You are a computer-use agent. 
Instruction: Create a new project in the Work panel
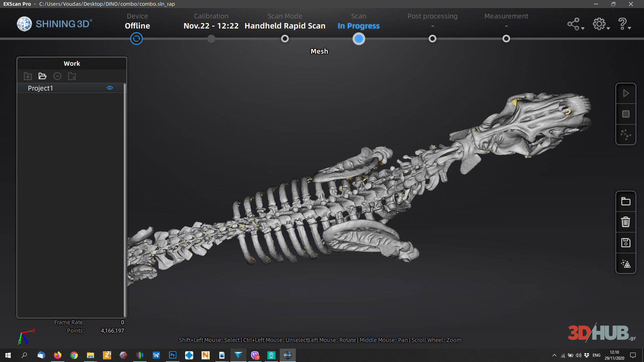tap(28, 76)
